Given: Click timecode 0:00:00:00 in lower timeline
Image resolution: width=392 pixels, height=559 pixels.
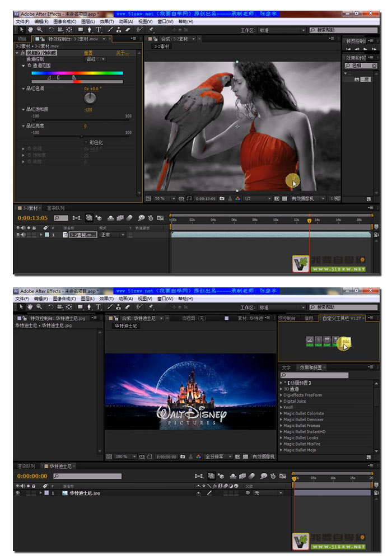Looking at the screenshot, I should (32, 476).
